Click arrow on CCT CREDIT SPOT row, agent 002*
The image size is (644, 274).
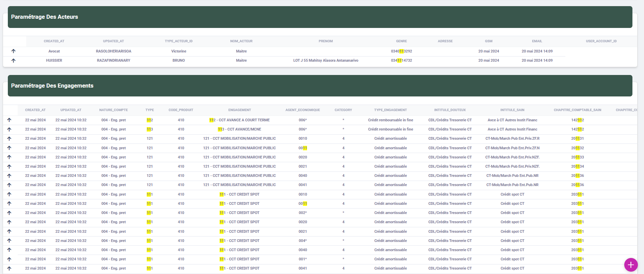[x=9, y=213]
